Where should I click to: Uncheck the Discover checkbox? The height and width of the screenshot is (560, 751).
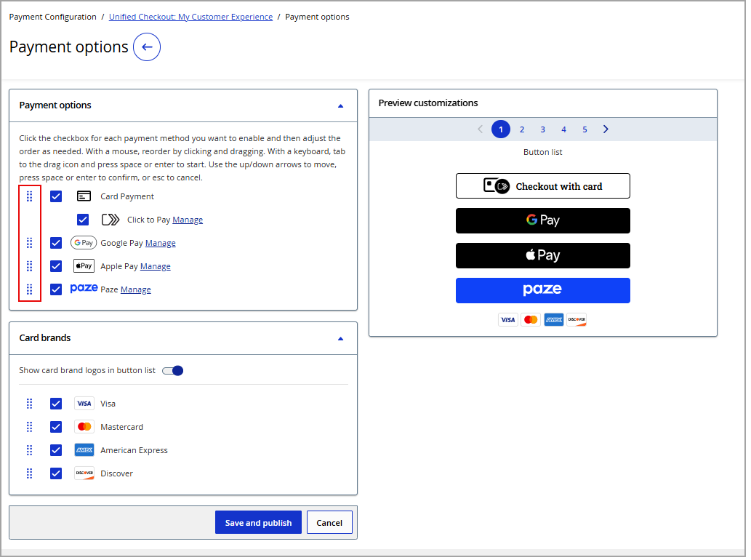[56, 475]
